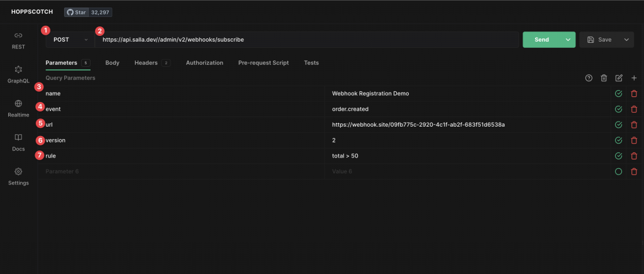
Task: Click the request URL input field
Action: (x=307, y=40)
